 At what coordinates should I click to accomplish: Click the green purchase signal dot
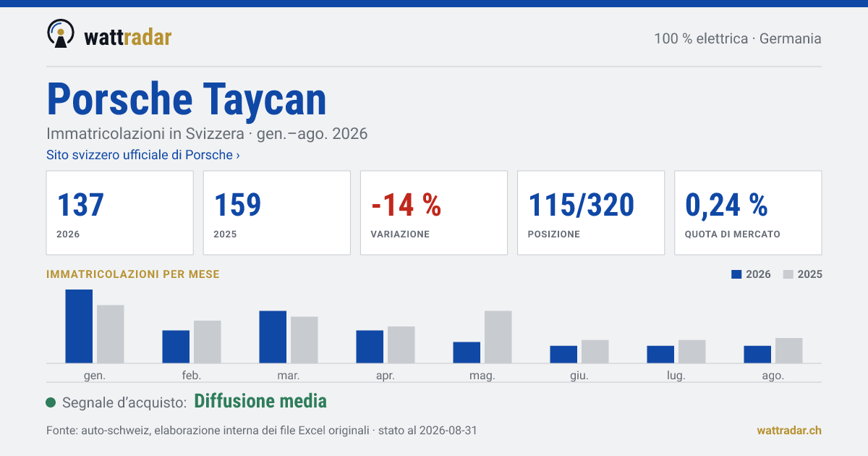51,402
